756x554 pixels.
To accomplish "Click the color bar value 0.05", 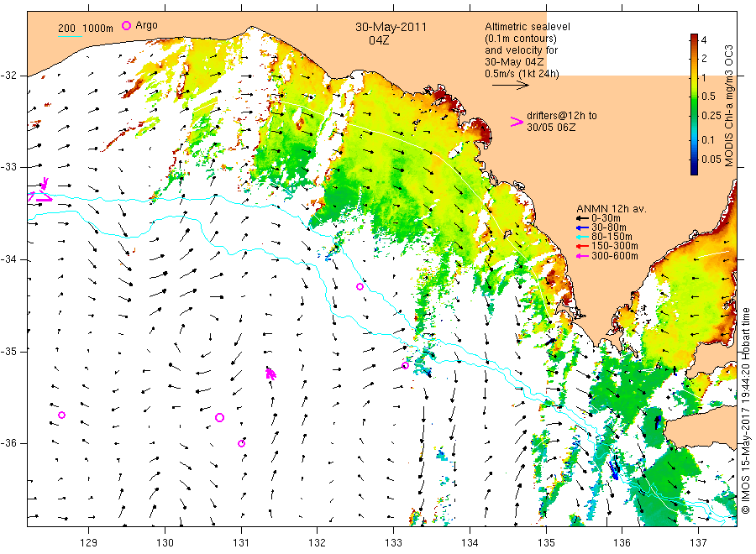I will [711, 159].
